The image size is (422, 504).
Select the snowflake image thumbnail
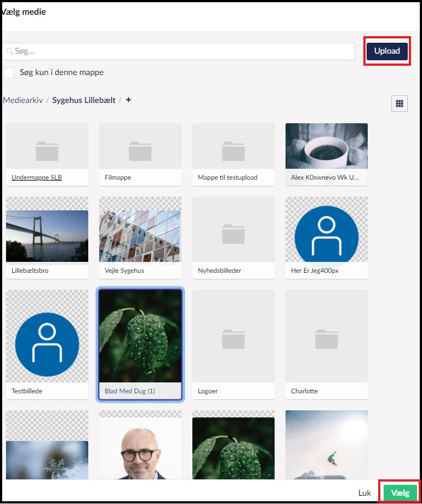click(47, 460)
